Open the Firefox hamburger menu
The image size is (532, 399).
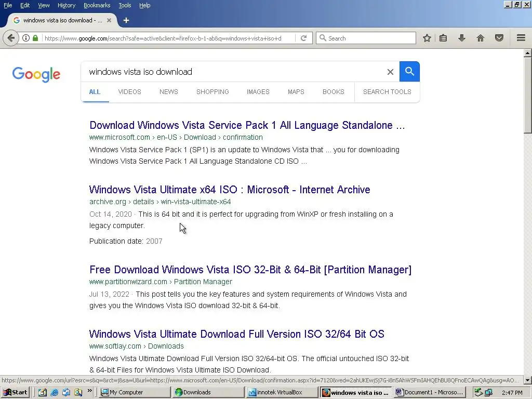[x=521, y=37]
